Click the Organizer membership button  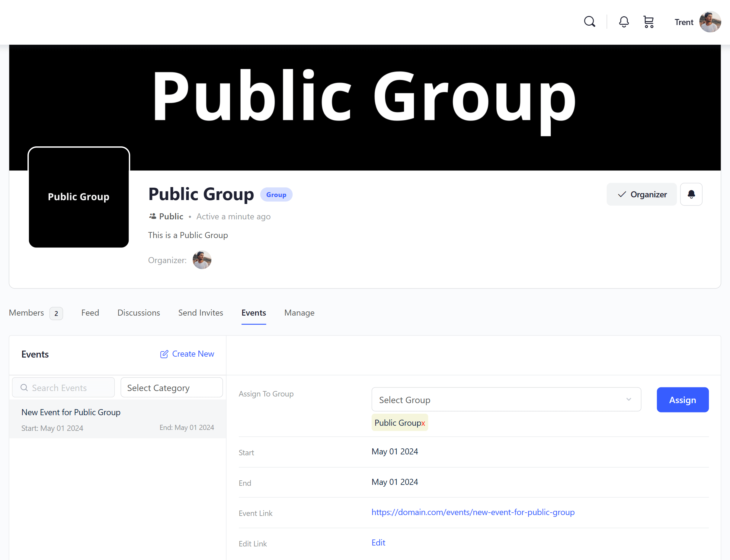642,194
